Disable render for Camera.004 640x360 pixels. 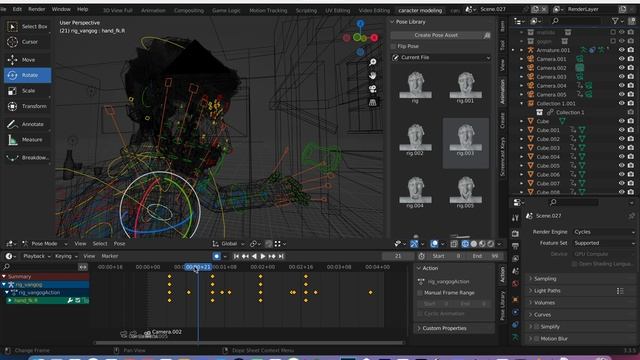(631, 85)
